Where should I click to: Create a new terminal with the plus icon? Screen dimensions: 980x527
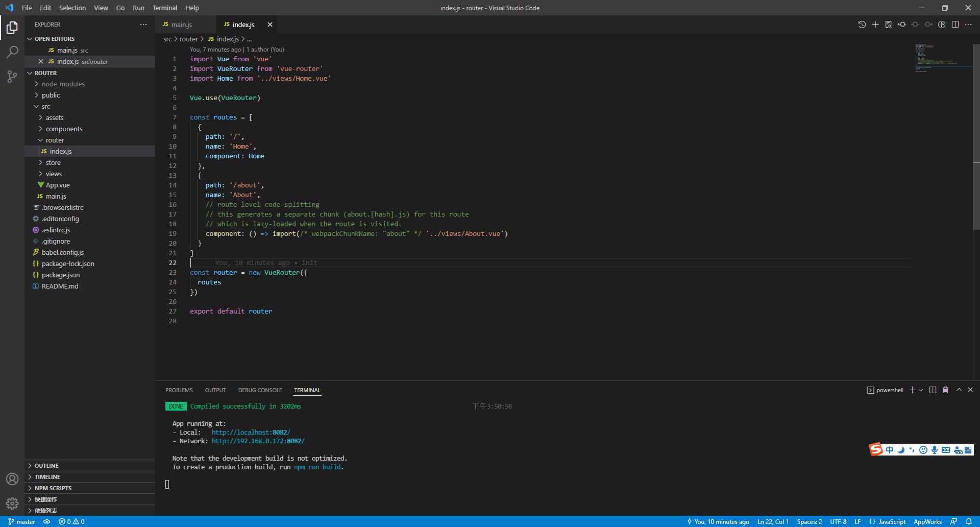[x=912, y=390]
